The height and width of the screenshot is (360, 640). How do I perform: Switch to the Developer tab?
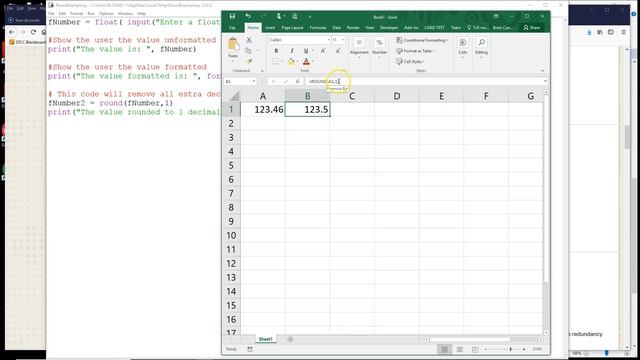(389, 27)
